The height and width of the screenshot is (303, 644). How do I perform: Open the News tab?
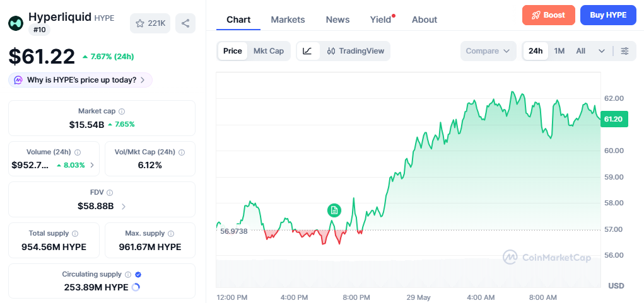tap(337, 20)
